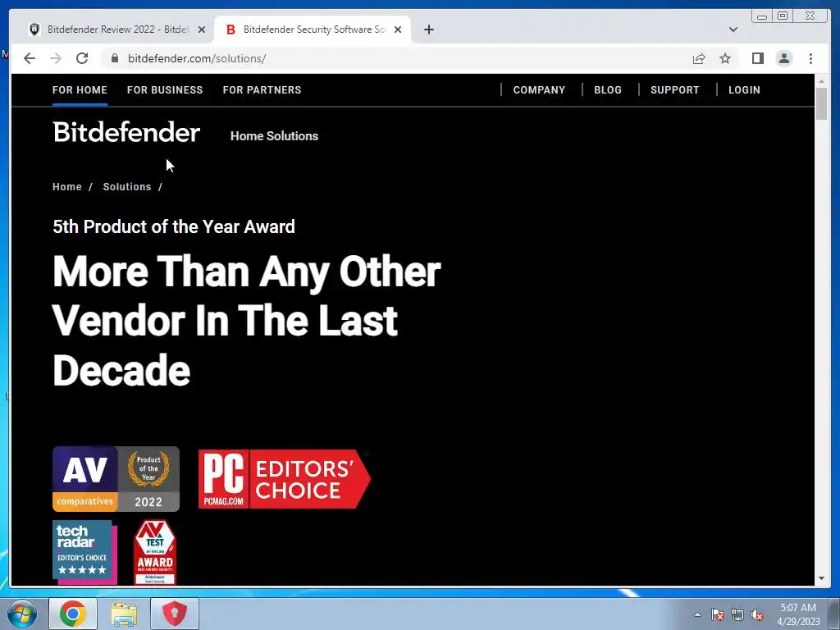Click the Home breadcrumb
This screenshot has width=840, height=630.
67,187
